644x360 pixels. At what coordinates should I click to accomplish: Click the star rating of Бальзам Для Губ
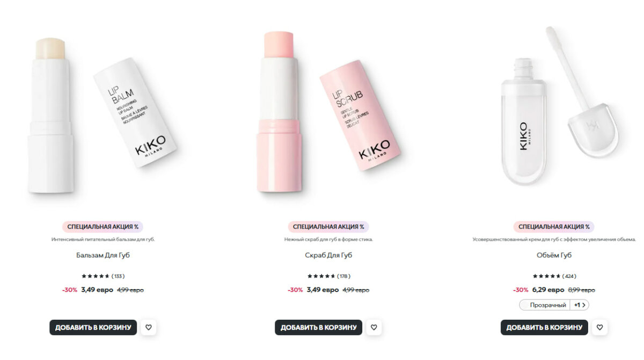(x=96, y=276)
